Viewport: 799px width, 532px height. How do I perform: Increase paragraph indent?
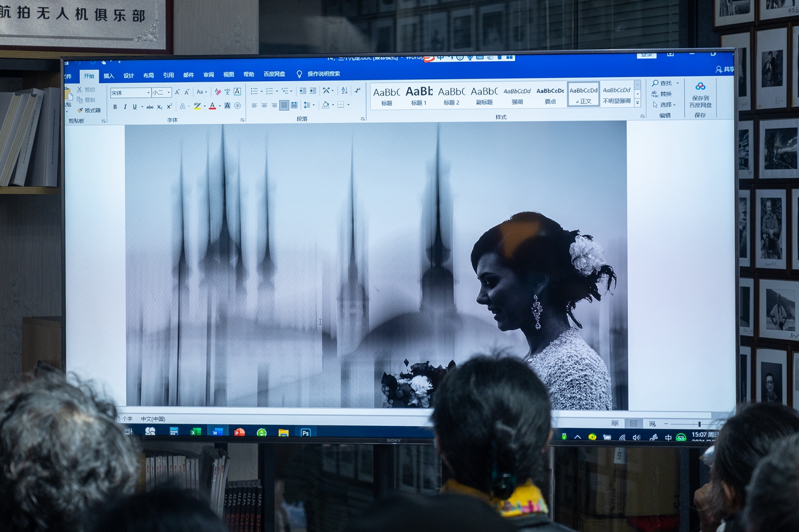(x=313, y=91)
